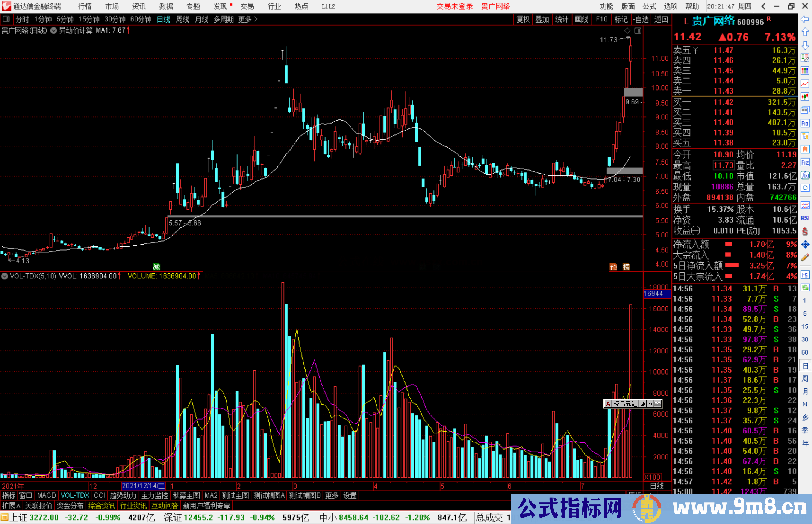
Task: Toggle the side panel icon left of 分时
Action: tap(6, 19)
